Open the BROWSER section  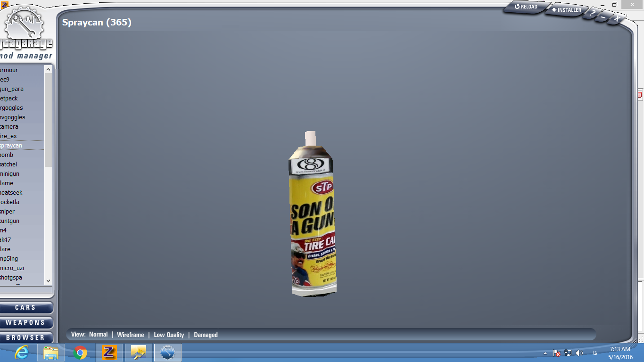tap(25, 337)
